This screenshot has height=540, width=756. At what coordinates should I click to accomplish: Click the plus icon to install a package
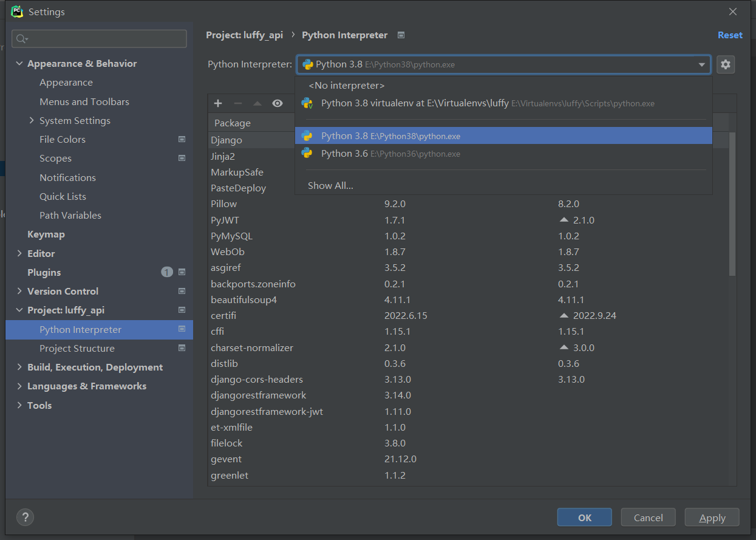pyautogui.click(x=218, y=104)
